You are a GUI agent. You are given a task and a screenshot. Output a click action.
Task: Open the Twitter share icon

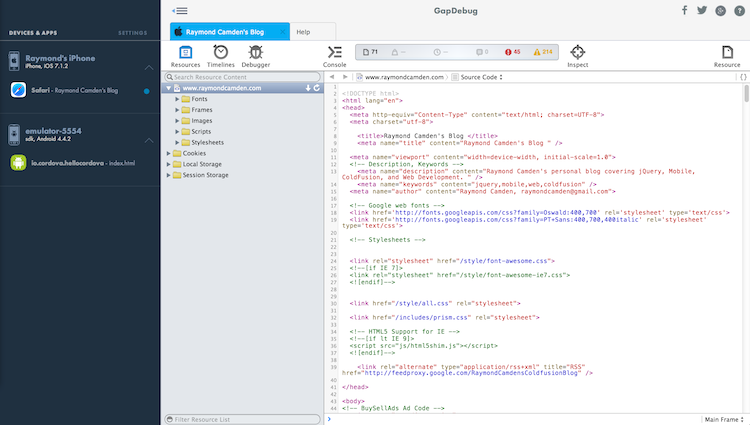(702, 10)
